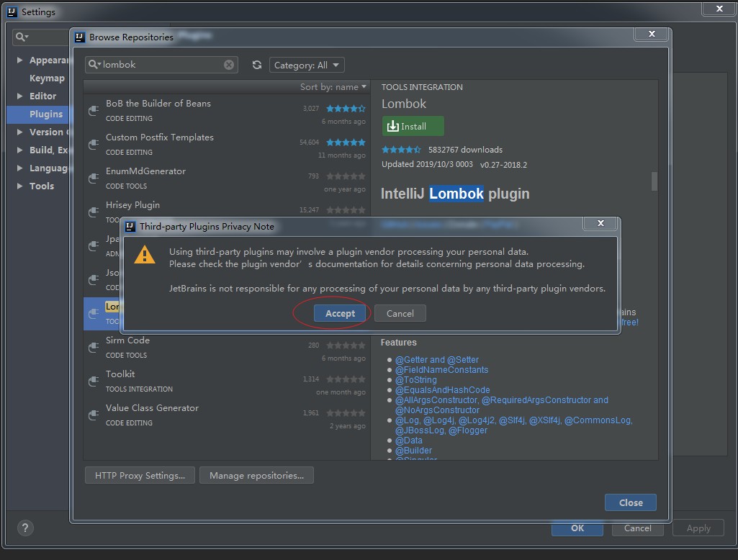Expand Tools section in Settings tree
The image size is (738, 560).
19,186
